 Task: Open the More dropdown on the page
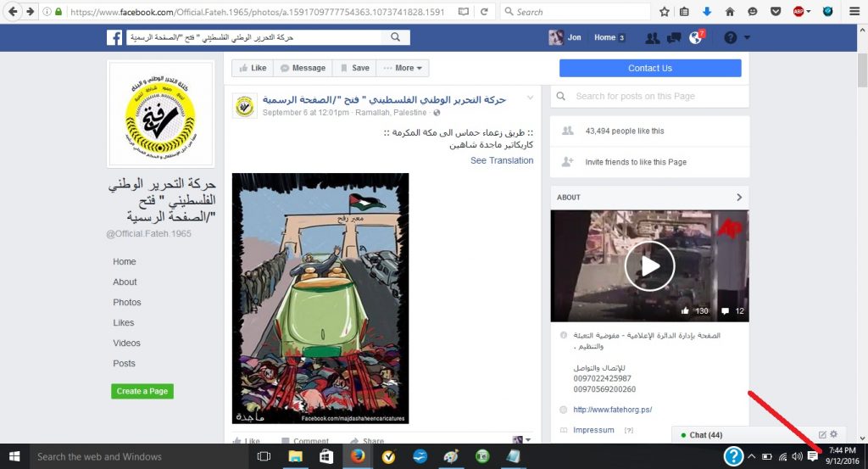pos(403,68)
